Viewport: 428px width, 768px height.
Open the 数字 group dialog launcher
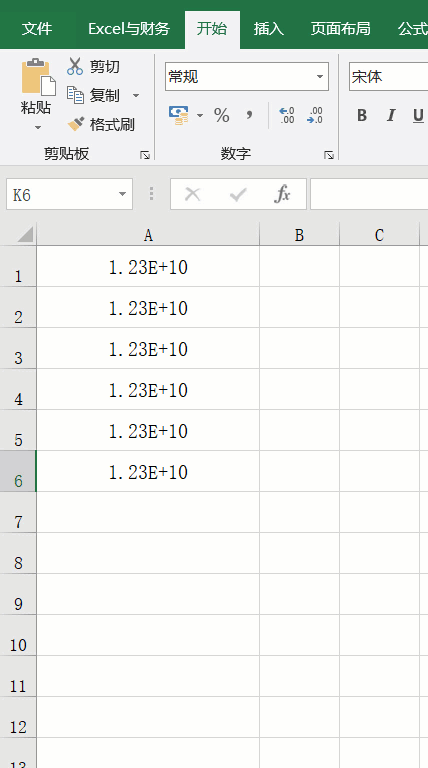[x=329, y=155]
